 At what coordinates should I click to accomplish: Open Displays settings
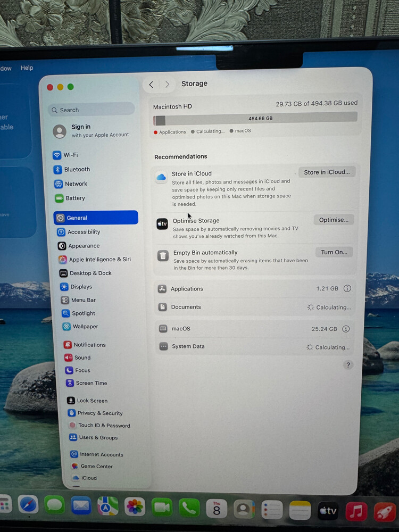pos(76,287)
